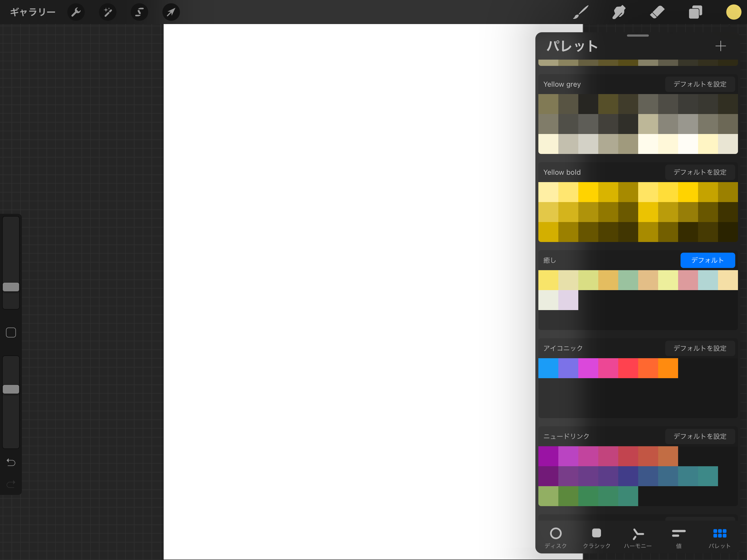Select the Smudge finger tool
Viewport: 747px width, 560px height.
[619, 13]
